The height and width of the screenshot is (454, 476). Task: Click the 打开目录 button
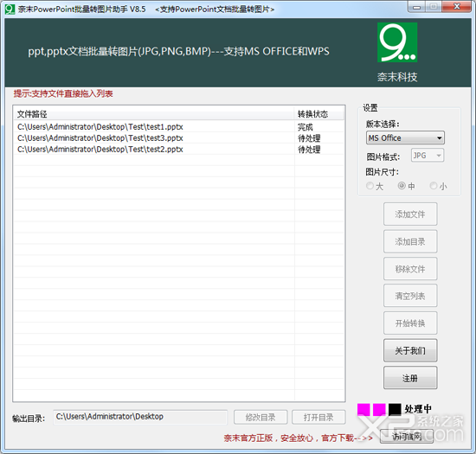pyautogui.click(x=318, y=418)
